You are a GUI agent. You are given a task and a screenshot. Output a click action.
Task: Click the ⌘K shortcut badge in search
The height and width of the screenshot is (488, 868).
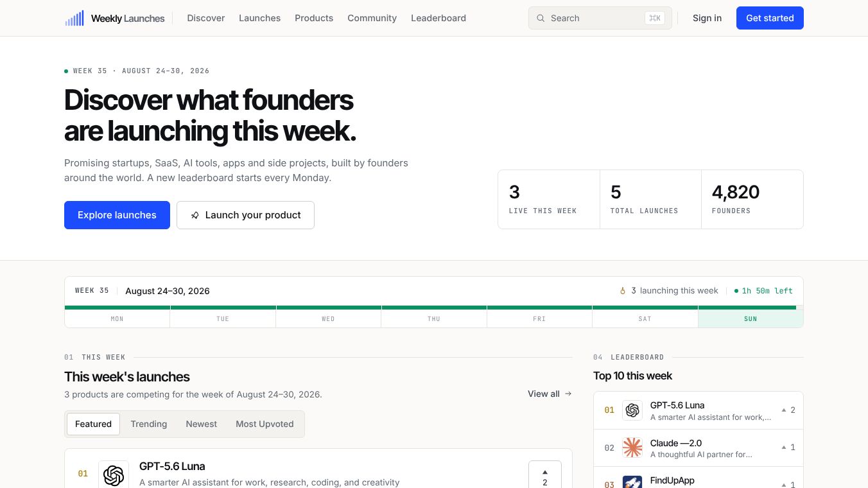(655, 18)
